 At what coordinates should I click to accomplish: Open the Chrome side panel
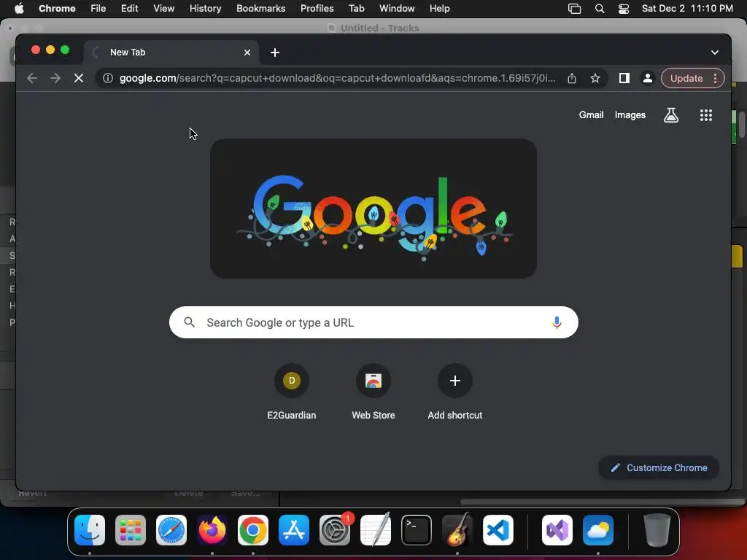coord(624,78)
